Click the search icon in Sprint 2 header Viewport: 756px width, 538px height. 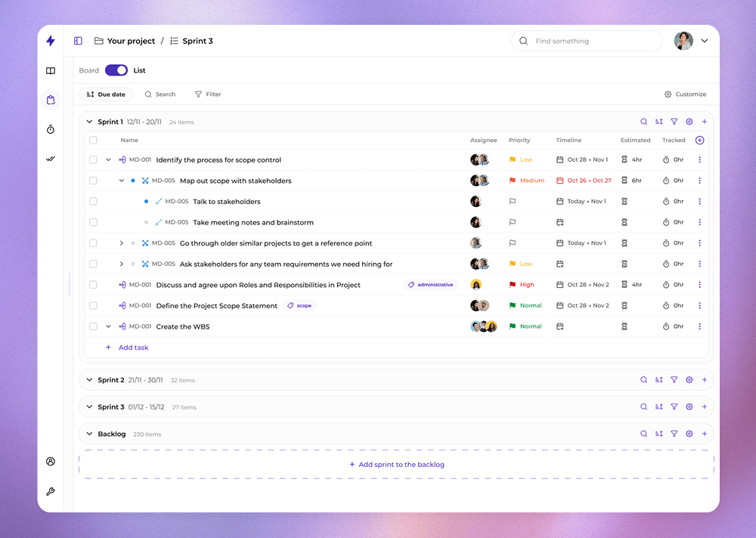(643, 380)
